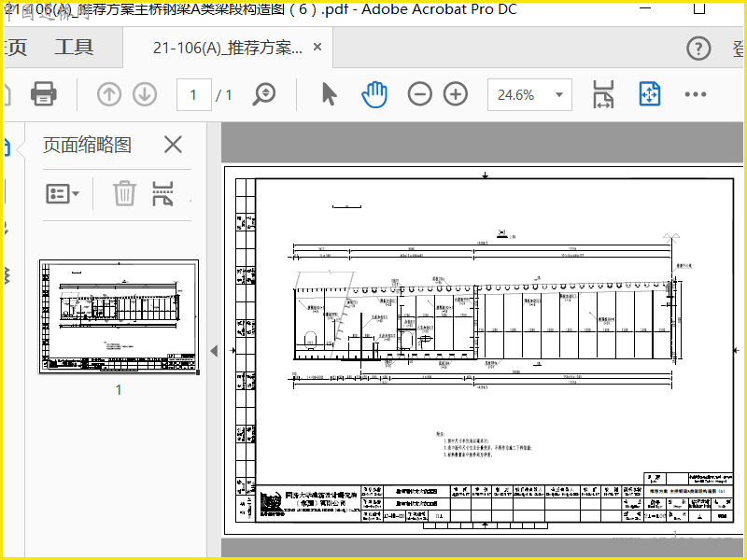Open the 工具 tab

[x=74, y=48]
